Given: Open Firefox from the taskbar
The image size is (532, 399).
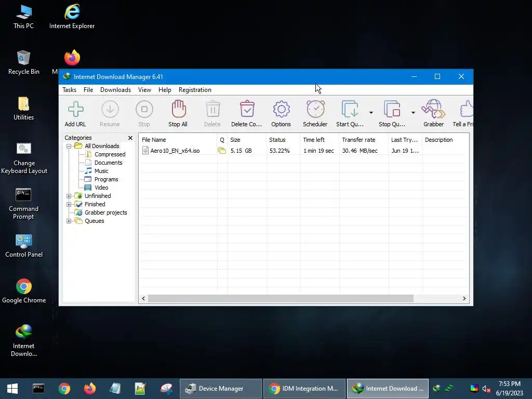Looking at the screenshot, I should pos(89,389).
